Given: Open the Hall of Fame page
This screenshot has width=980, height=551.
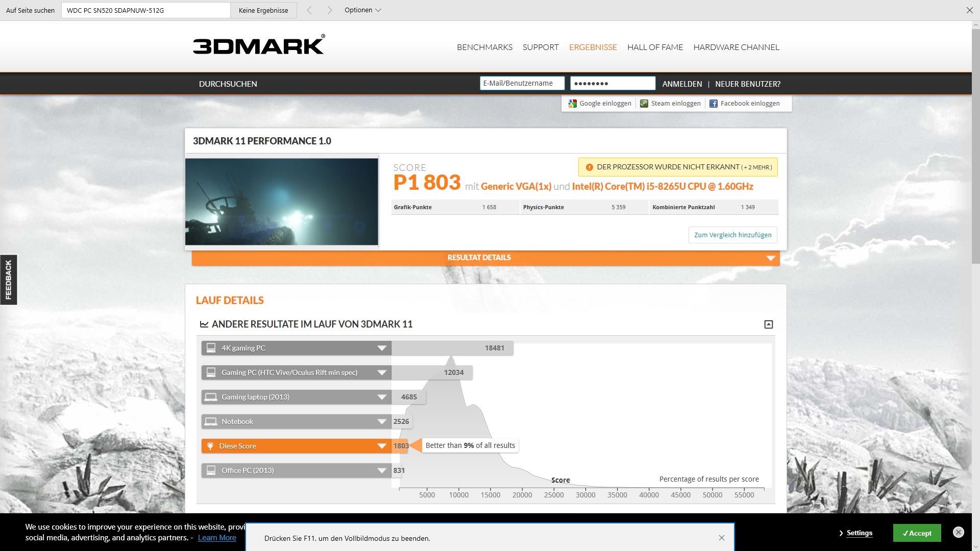Looking at the screenshot, I should click(655, 47).
